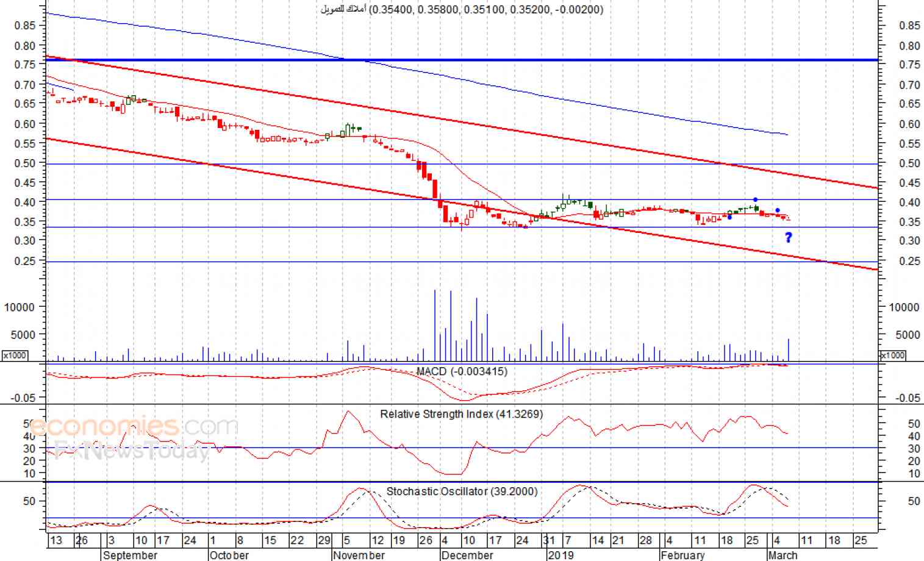Click 30 on the right RSI axis
The height and width of the screenshot is (561, 924).
click(914, 449)
